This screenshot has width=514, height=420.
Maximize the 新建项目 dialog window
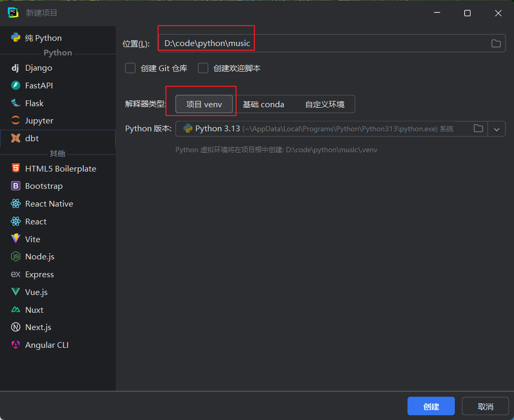[x=467, y=13]
